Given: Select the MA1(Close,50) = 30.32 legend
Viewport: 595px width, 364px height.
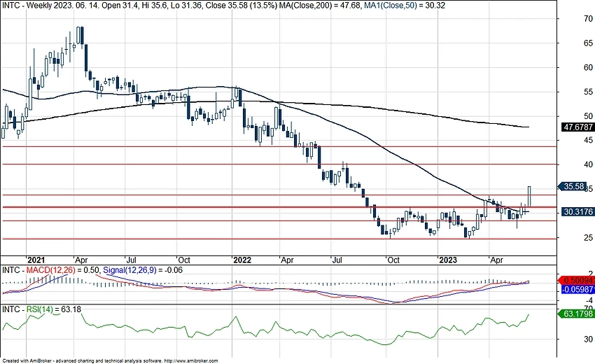Looking at the screenshot, I should click(405, 6).
